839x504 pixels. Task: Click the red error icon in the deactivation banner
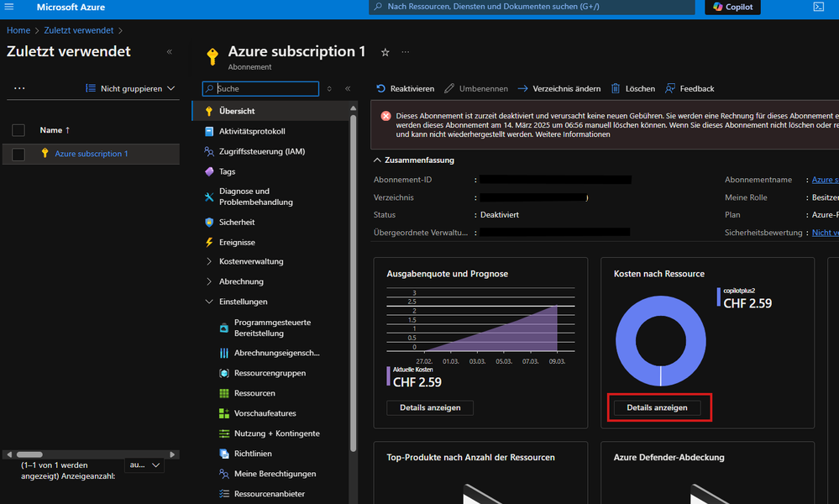pyautogui.click(x=385, y=116)
